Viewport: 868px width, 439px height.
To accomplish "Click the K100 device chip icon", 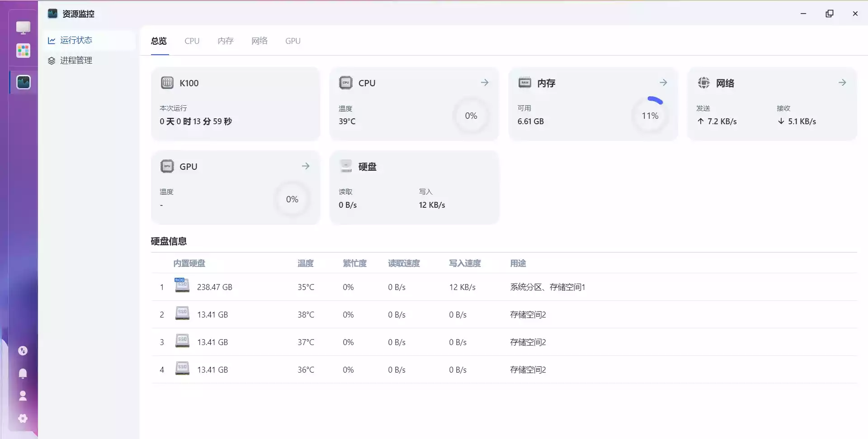I will (x=167, y=83).
